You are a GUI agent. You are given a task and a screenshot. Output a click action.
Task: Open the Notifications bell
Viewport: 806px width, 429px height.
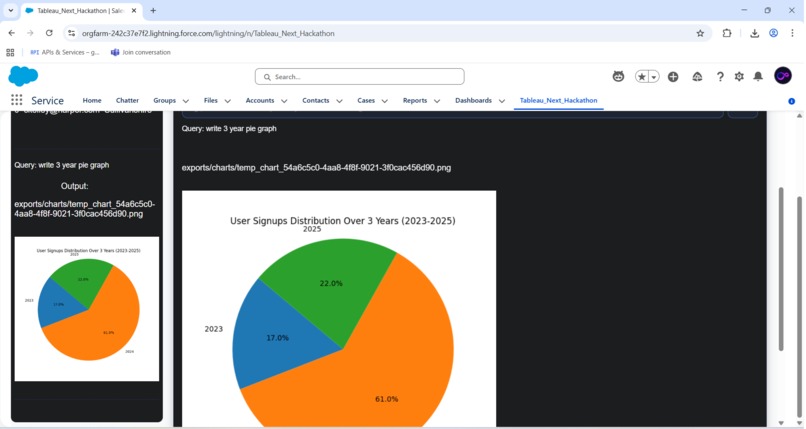[758, 77]
